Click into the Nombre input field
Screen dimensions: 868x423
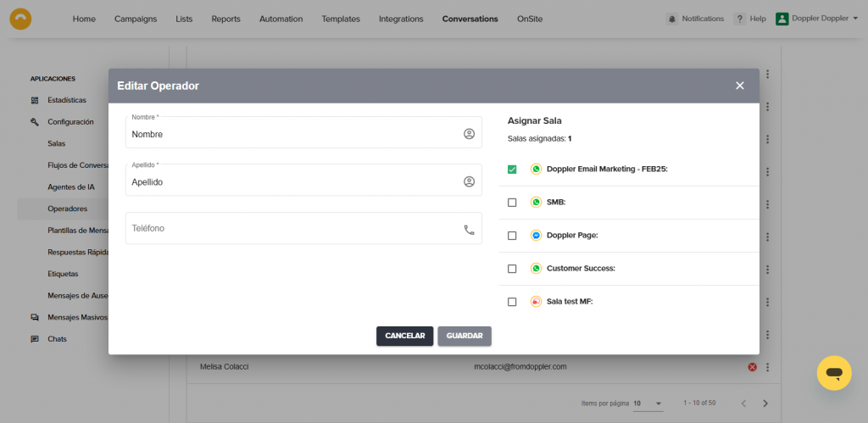tap(303, 132)
